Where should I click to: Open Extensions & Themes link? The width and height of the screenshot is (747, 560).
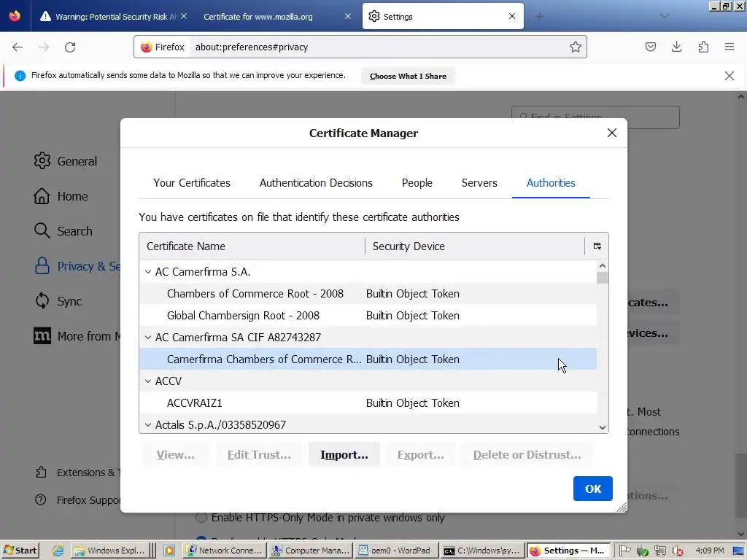click(x=77, y=472)
